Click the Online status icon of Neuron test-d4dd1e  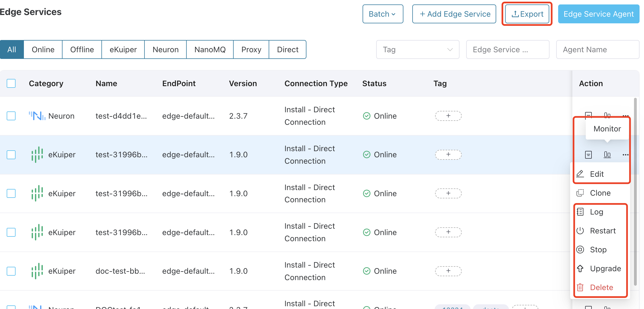367,116
